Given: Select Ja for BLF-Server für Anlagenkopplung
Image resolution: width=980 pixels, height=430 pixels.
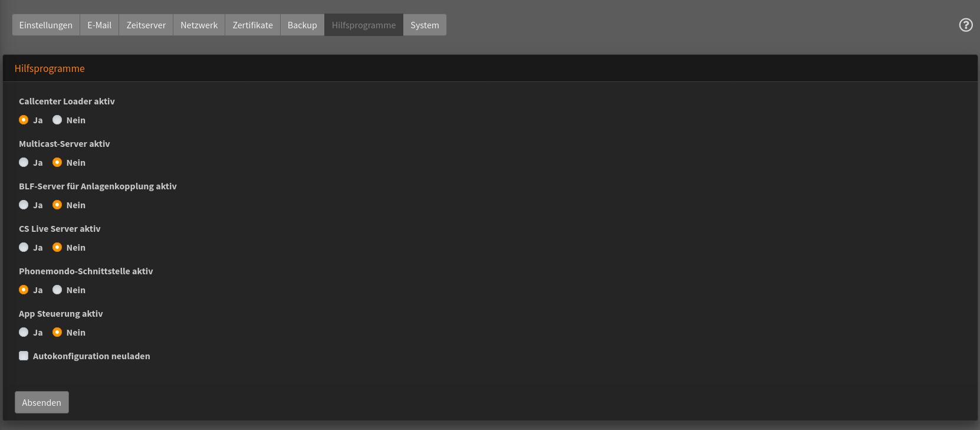Looking at the screenshot, I should click(x=24, y=205).
